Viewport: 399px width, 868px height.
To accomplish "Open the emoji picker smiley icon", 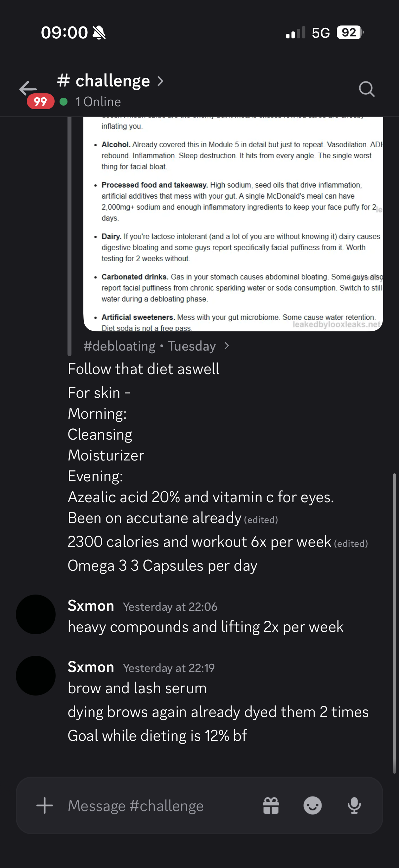I will (312, 806).
